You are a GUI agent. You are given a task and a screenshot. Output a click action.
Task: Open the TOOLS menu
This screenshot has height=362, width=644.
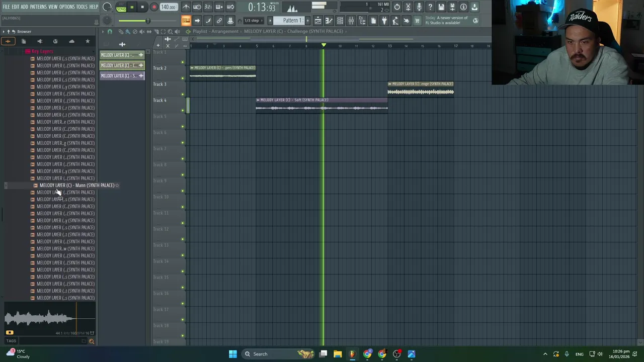click(x=82, y=7)
